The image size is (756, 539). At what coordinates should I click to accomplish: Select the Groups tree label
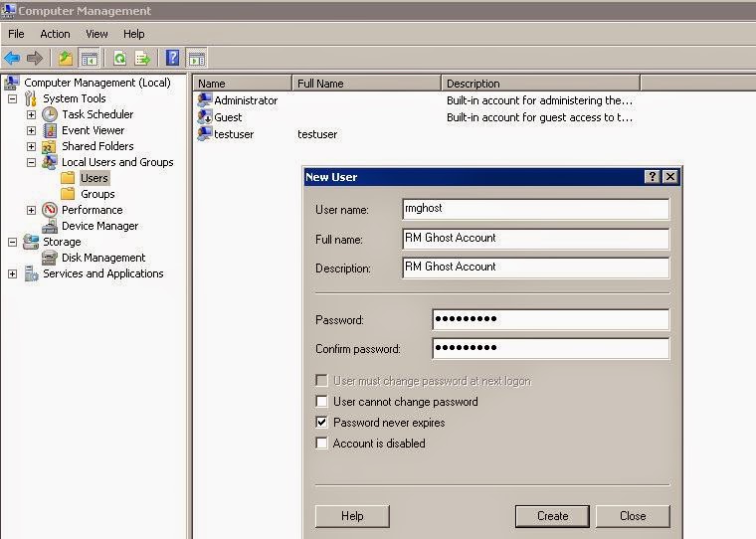[97, 194]
